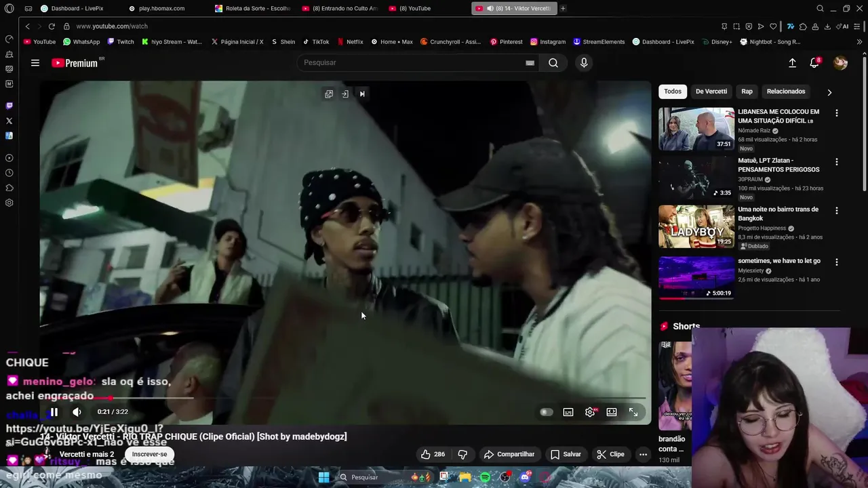Select the Rap filter chip

[747, 91]
